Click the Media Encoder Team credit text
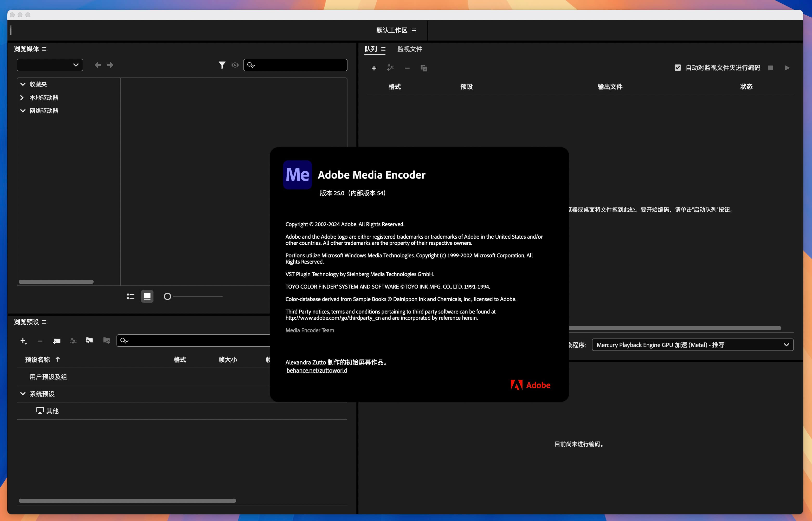Viewport: 812px width, 521px height. coord(310,330)
